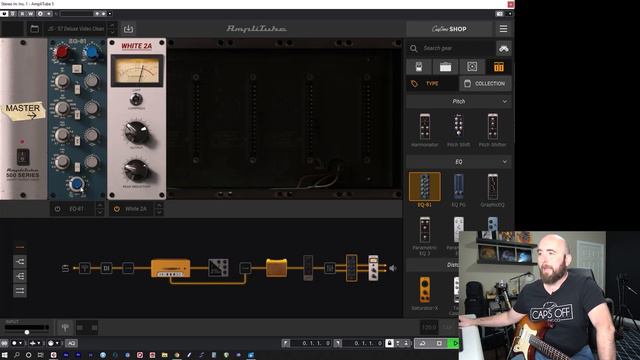Select the orange speaker cabinet in the chain
The height and width of the screenshot is (360, 640).
pyautogui.click(x=276, y=268)
